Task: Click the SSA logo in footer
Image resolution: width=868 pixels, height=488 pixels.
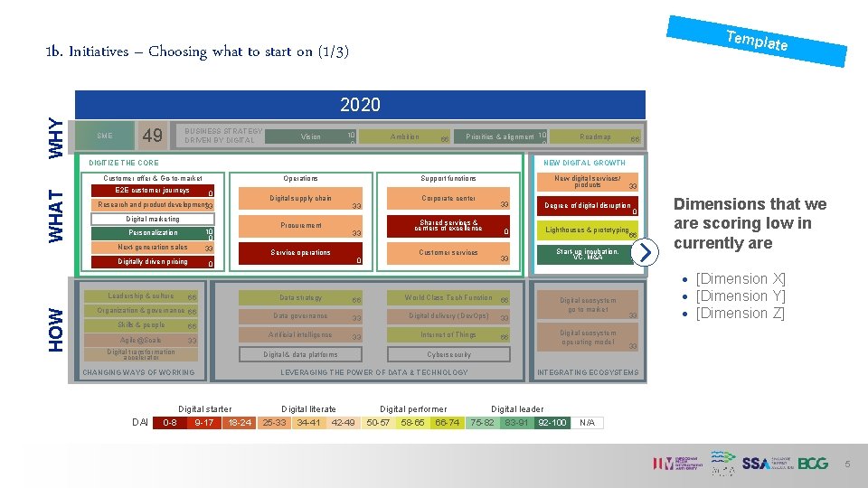Action: pos(768,464)
